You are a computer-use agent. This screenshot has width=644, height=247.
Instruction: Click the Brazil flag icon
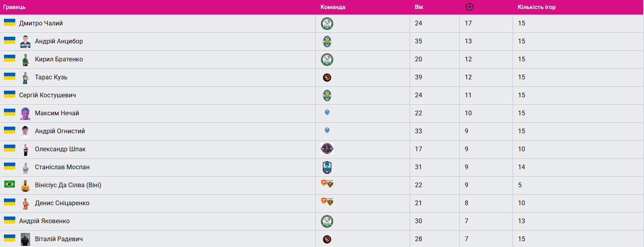click(9, 184)
